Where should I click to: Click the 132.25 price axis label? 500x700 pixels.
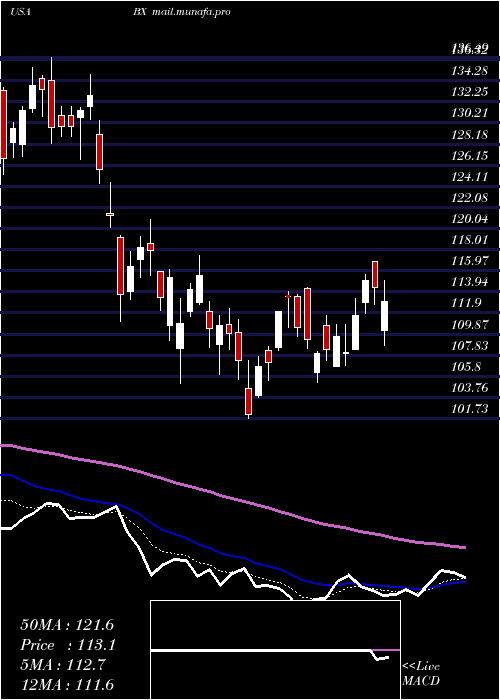pyautogui.click(x=470, y=92)
